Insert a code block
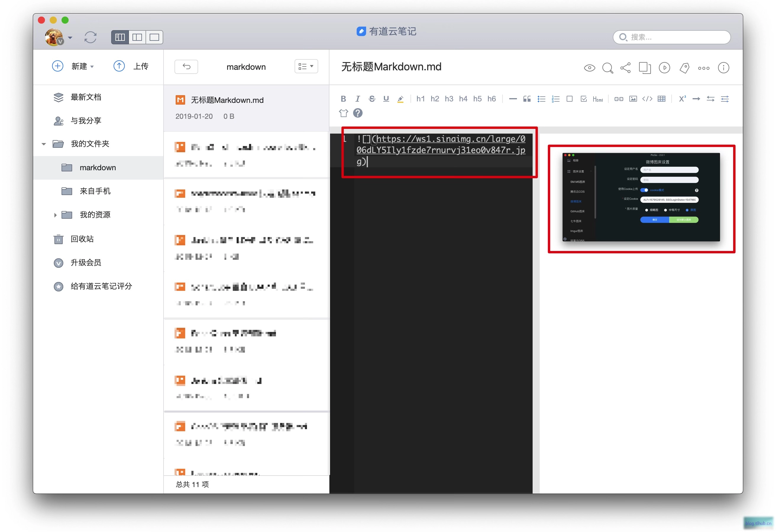Image resolution: width=776 pixels, height=532 pixels. [647, 99]
